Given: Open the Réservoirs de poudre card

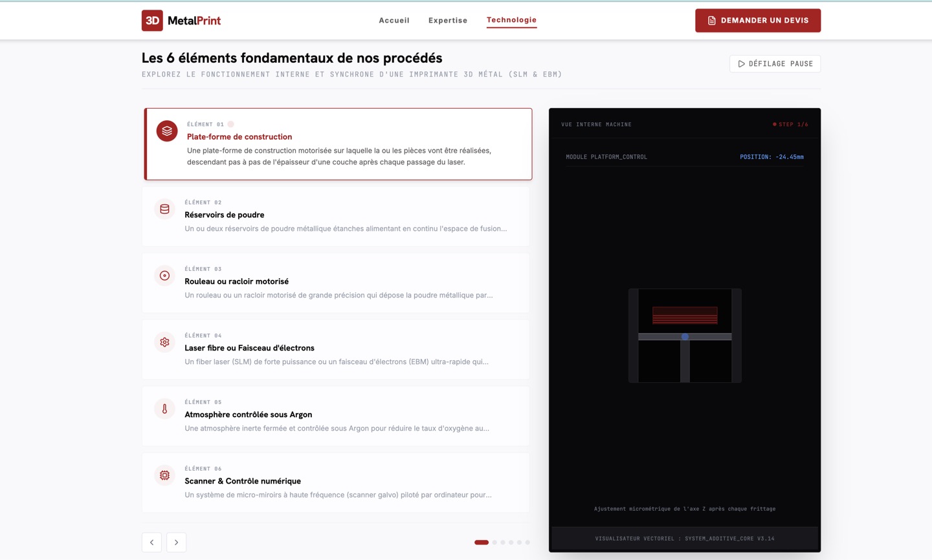Looking at the screenshot, I should 336,216.
